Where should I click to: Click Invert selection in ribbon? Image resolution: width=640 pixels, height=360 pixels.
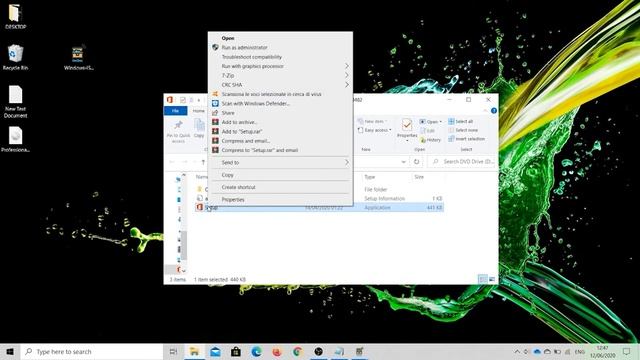coord(467,139)
